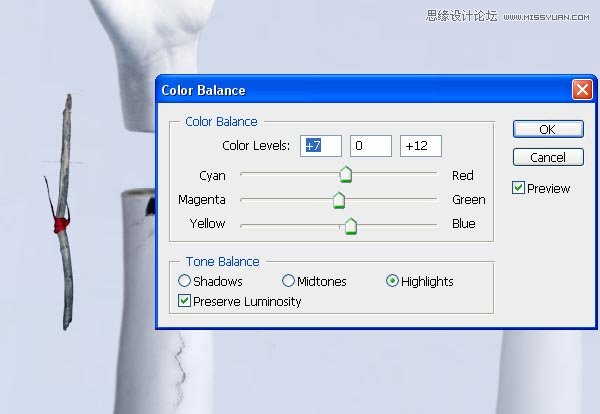The width and height of the screenshot is (600, 414).
Task: Select the Midtones tone option
Action: click(288, 281)
